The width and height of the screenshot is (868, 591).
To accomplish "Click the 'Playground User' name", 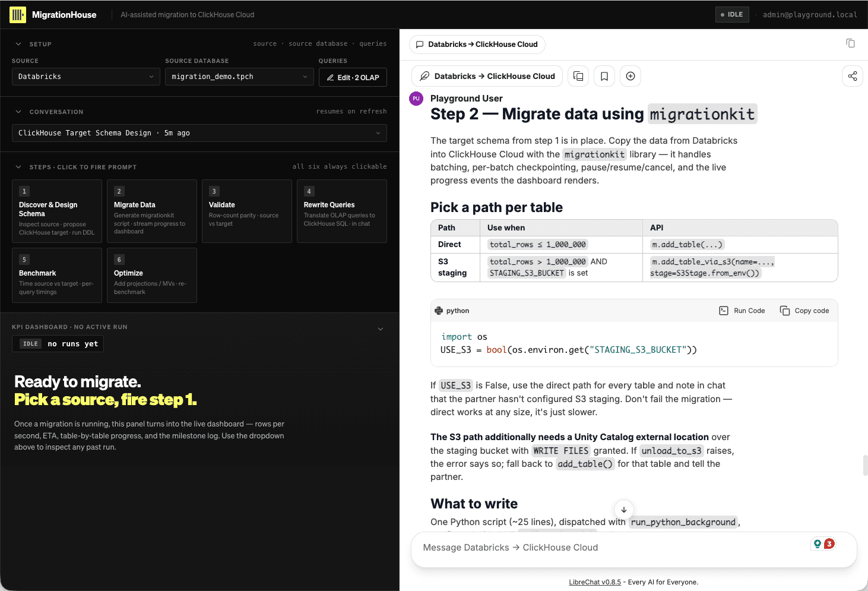I will coord(466,99).
